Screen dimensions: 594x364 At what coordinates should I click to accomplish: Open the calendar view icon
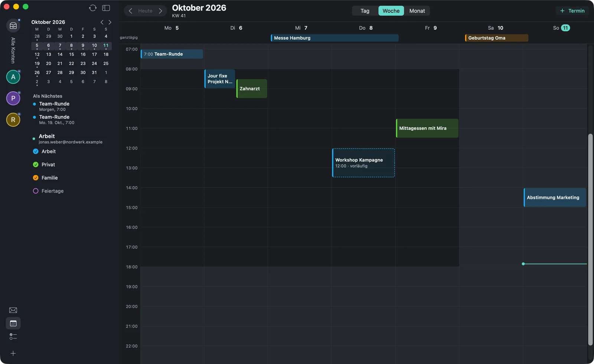(13, 324)
